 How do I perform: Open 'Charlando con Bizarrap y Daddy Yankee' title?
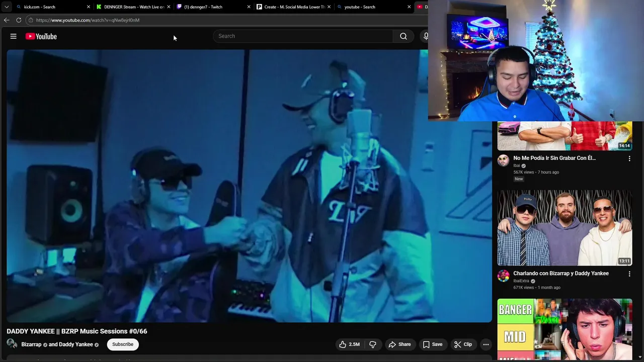[x=561, y=274]
